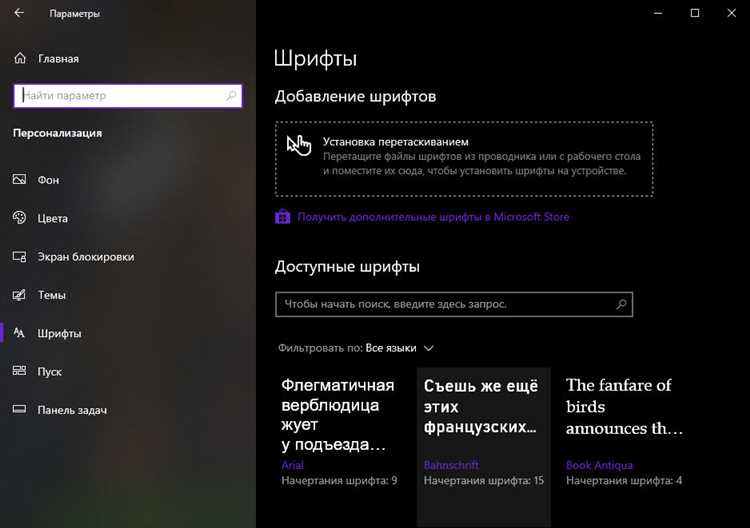
Task: Expand the Все языки filter dropdown
Action: pyautogui.click(x=399, y=348)
